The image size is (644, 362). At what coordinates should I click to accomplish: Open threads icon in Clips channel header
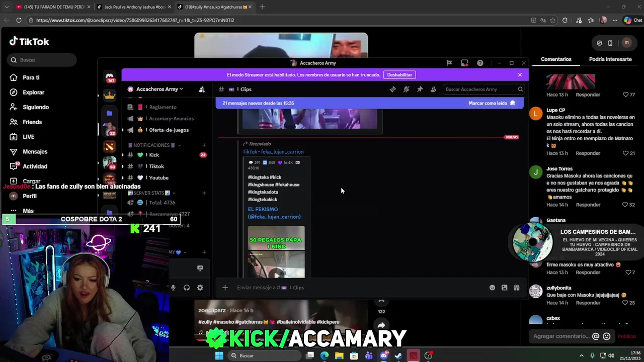[x=393, y=89]
